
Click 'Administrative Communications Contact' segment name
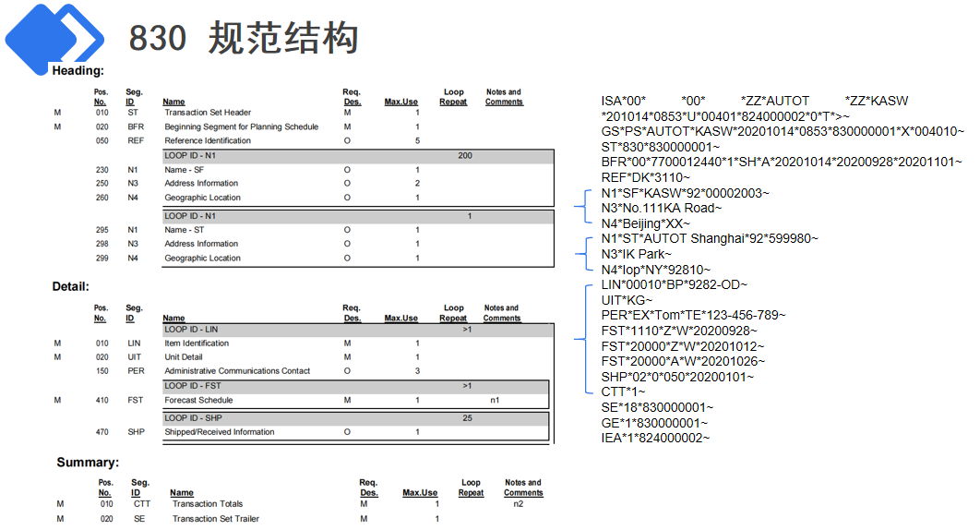(x=237, y=371)
